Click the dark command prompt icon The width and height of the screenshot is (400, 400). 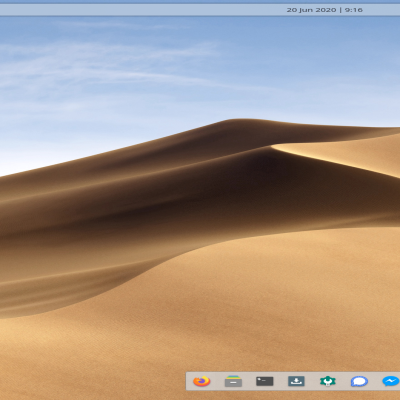coord(265,381)
